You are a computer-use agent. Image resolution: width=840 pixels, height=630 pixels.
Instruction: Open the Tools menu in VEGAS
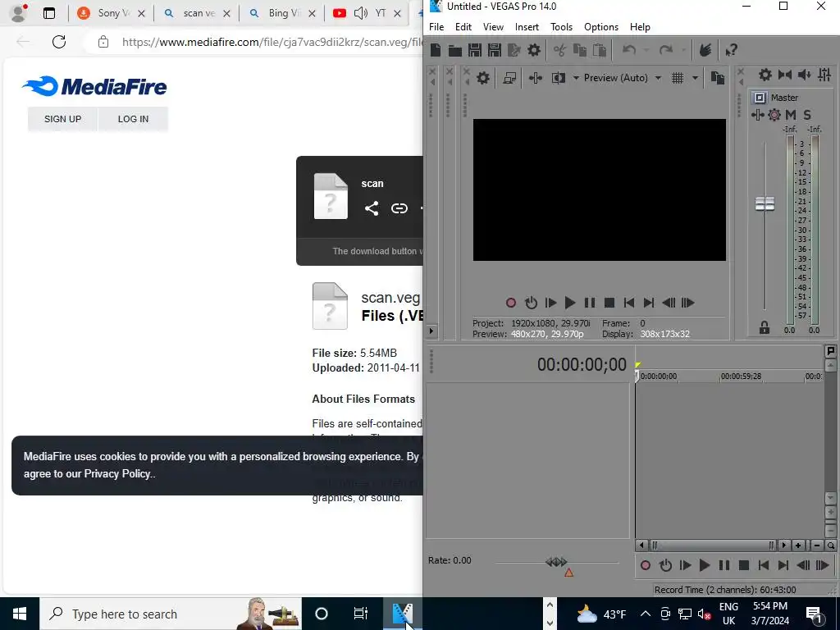[x=561, y=27]
